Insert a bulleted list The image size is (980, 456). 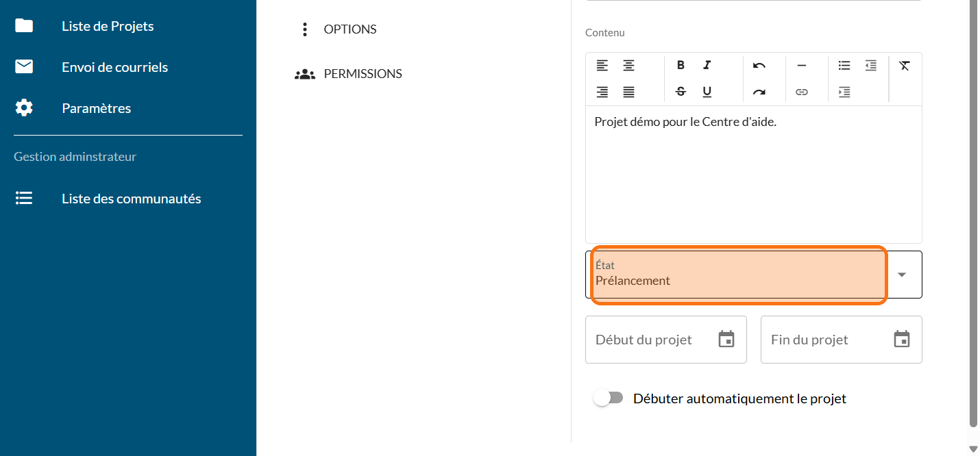point(844,66)
